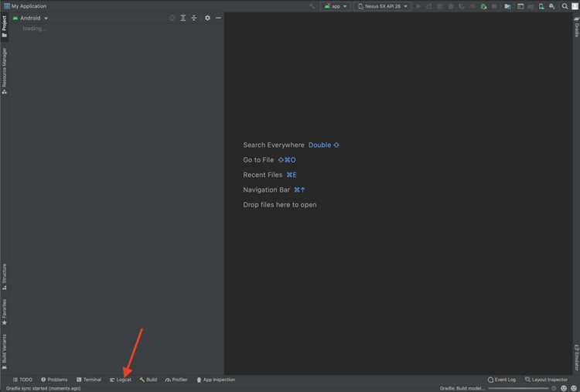Screen dimensions: 580x392
Task: Open the Project panel gear settings
Action: tap(207, 18)
